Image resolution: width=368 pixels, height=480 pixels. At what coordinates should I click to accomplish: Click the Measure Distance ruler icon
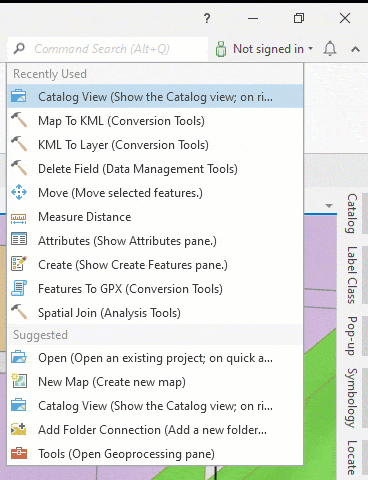[x=19, y=219]
